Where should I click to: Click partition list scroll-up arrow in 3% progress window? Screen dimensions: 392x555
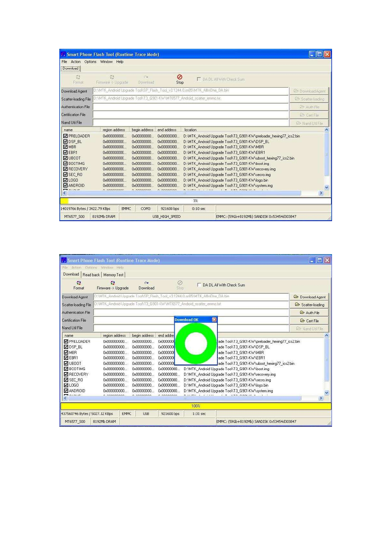point(326,130)
